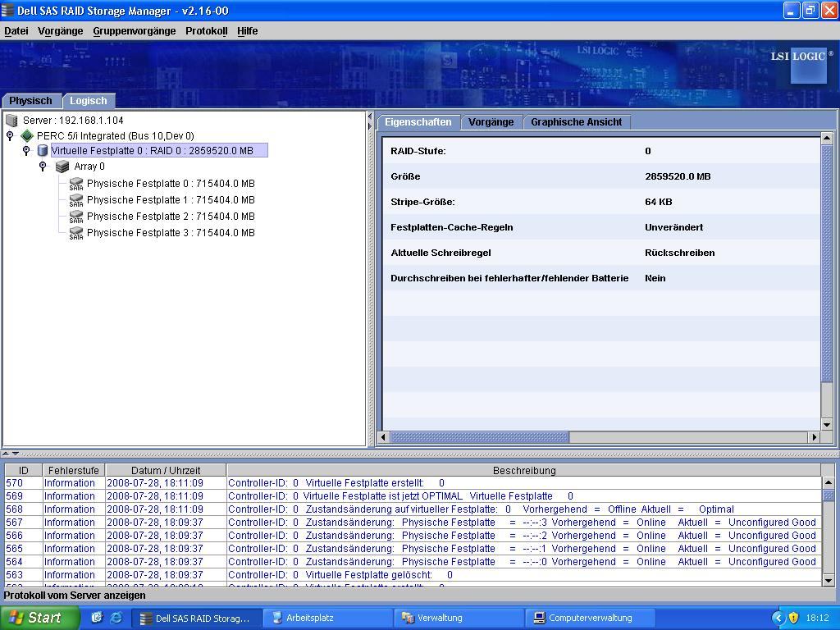
Task: Select log entry with ID 567
Action: pyautogui.click(x=413, y=523)
